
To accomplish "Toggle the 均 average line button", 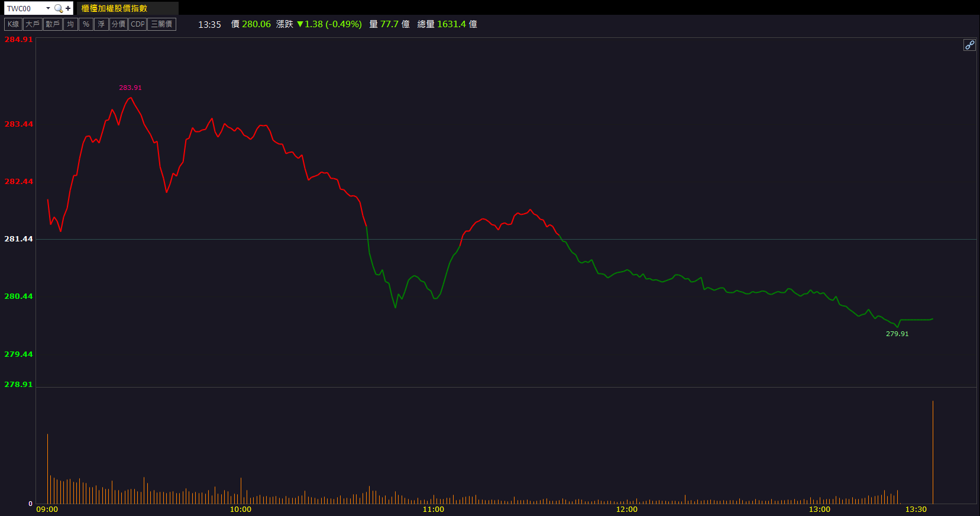I will 70,24.
